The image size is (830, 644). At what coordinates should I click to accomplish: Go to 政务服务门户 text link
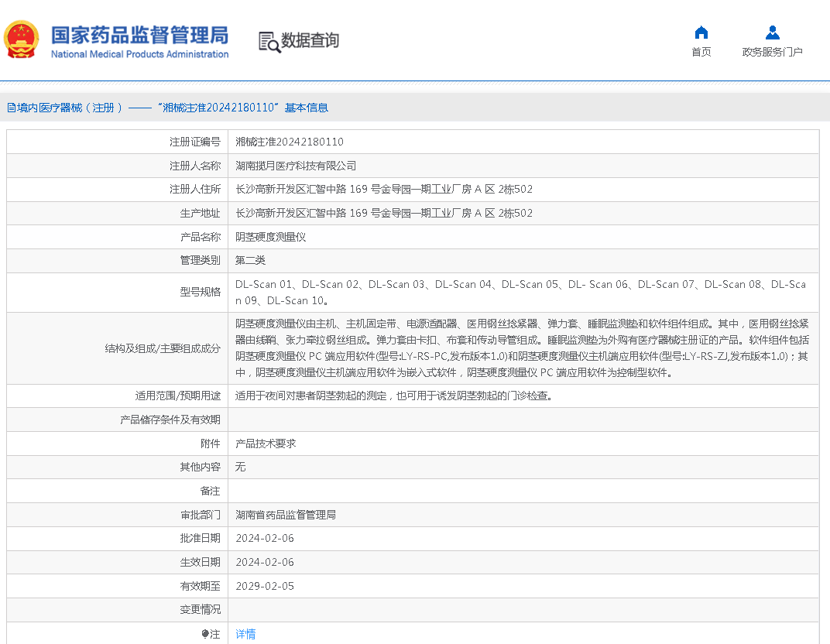pyautogui.click(x=772, y=52)
